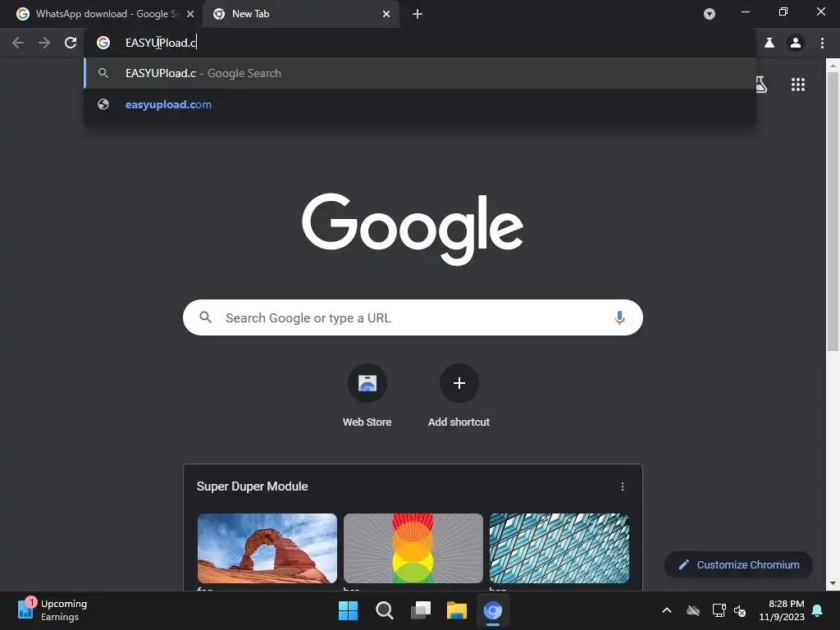Click the Add shortcut button

(x=459, y=395)
